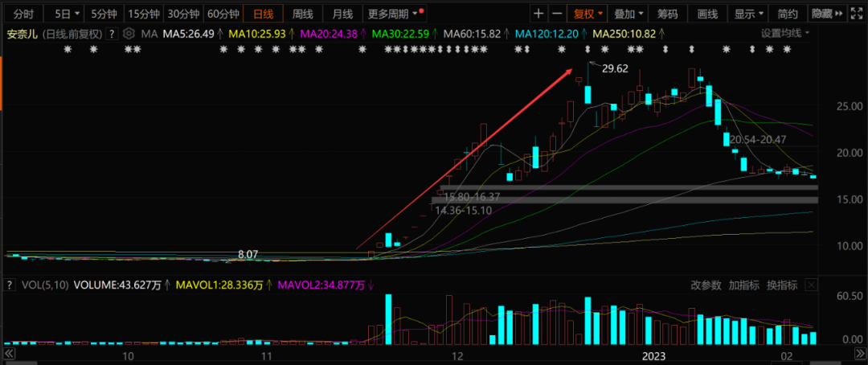
Task: Select the 30分钟 period tab
Action: click(x=183, y=13)
